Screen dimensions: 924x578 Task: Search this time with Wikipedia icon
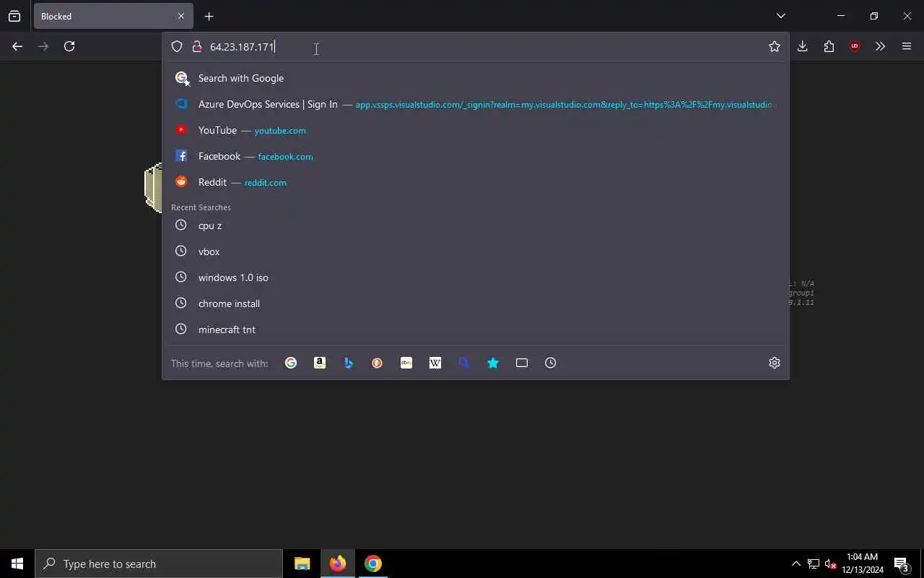pos(435,363)
